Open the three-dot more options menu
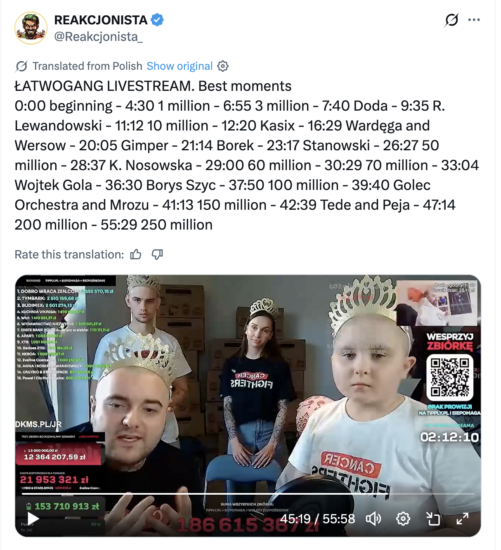Screen dimensions: 501x550 [474, 20]
